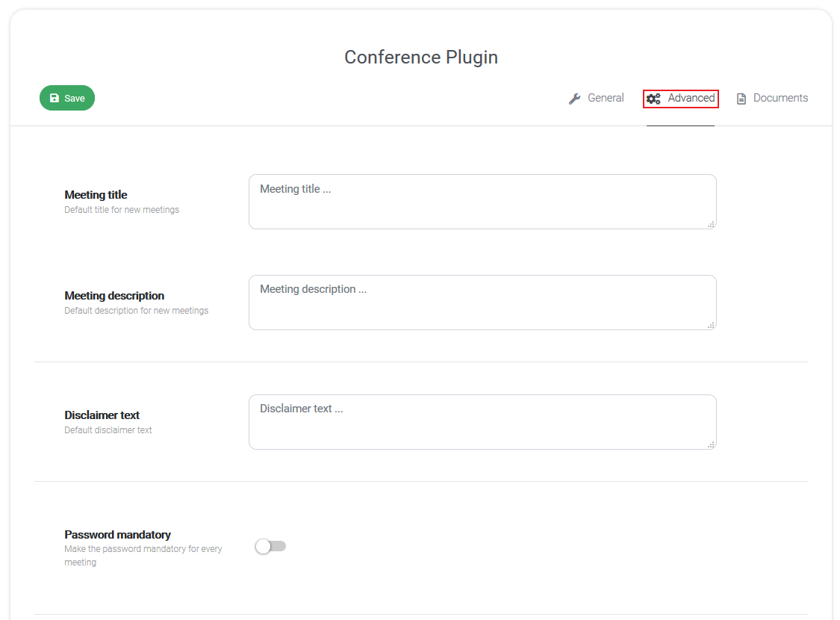
Task: Click the resize handle of the Meeting description box
Action: coord(711,325)
